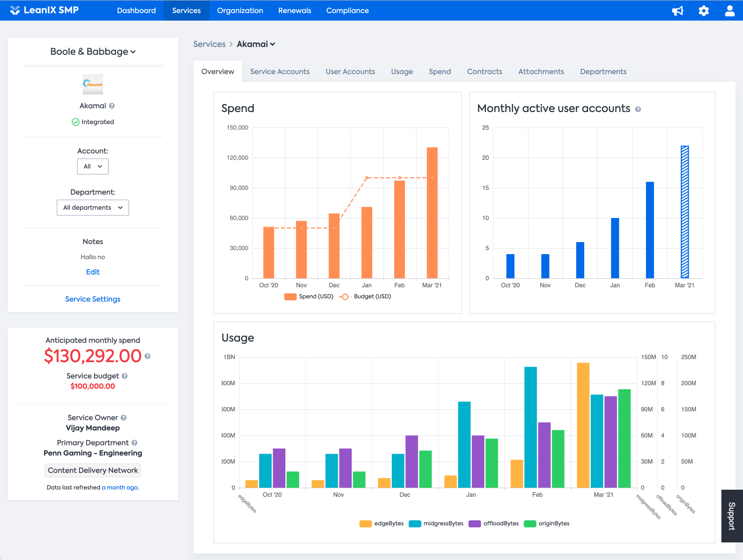
Task: Open the Service Settings link
Action: (93, 299)
